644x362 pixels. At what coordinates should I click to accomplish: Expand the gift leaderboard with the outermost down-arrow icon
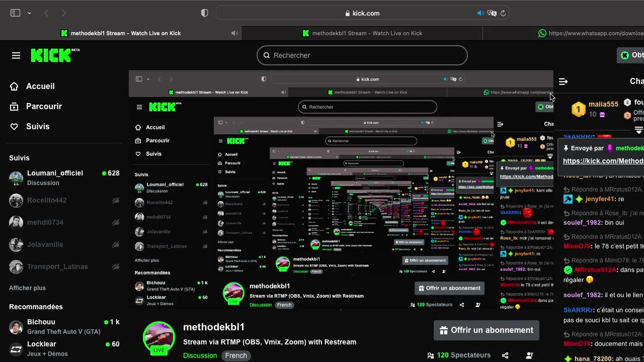coord(639,130)
